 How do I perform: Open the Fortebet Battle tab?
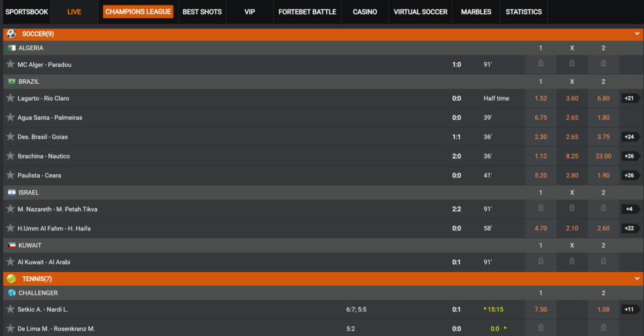[x=307, y=12]
